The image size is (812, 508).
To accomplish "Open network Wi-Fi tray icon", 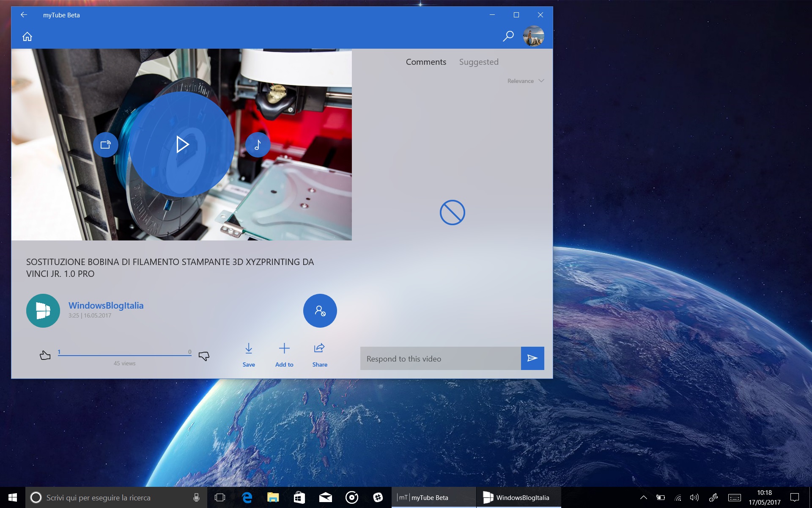I will coord(678,497).
